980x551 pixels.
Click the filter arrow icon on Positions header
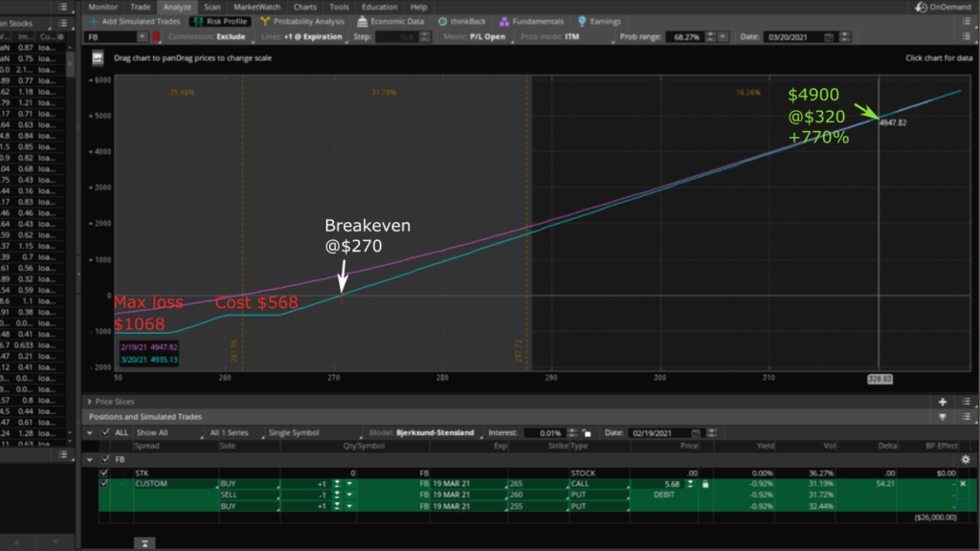point(943,417)
